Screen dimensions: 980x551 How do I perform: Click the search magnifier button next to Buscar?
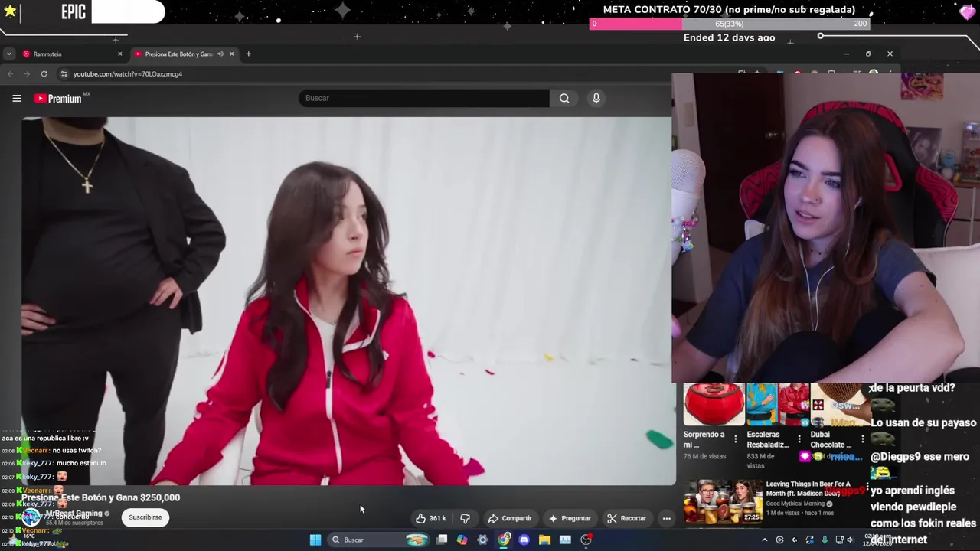pos(564,98)
